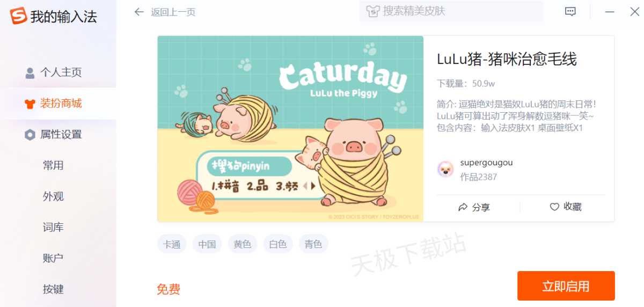Image resolution: width=644 pixels, height=307 pixels.
Task: Click the share arrow icon
Action: click(463, 207)
